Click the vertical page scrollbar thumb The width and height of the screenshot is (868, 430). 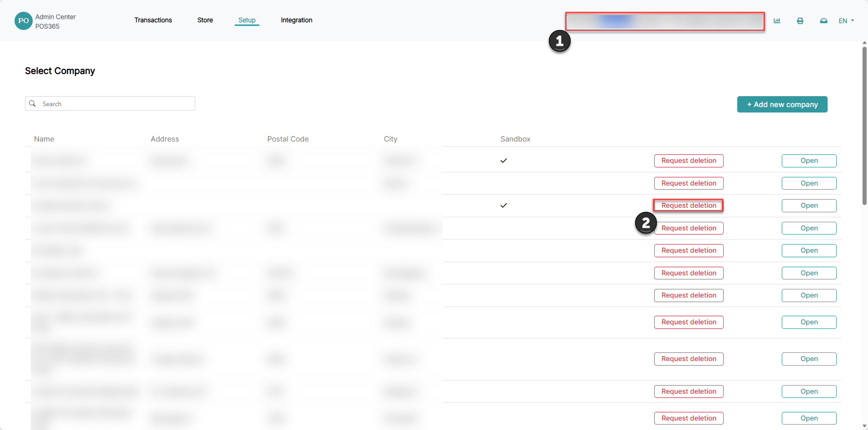coord(864,126)
